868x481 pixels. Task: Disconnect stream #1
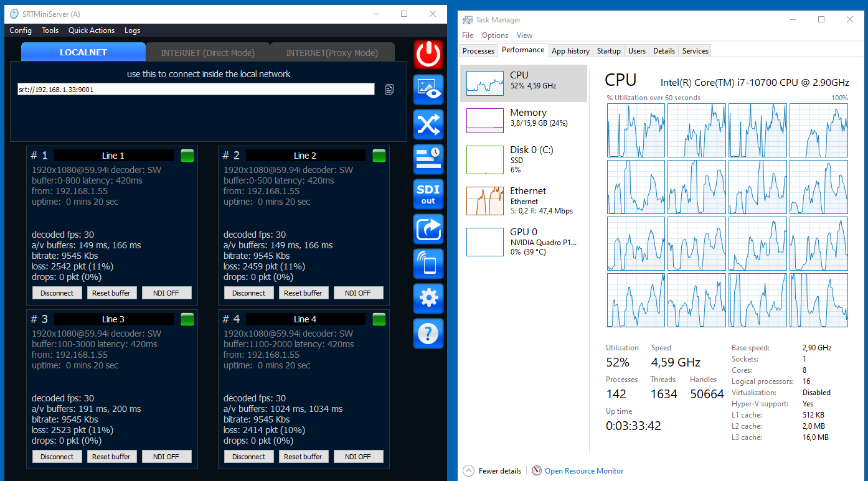pyautogui.click(x=57, y=293)
